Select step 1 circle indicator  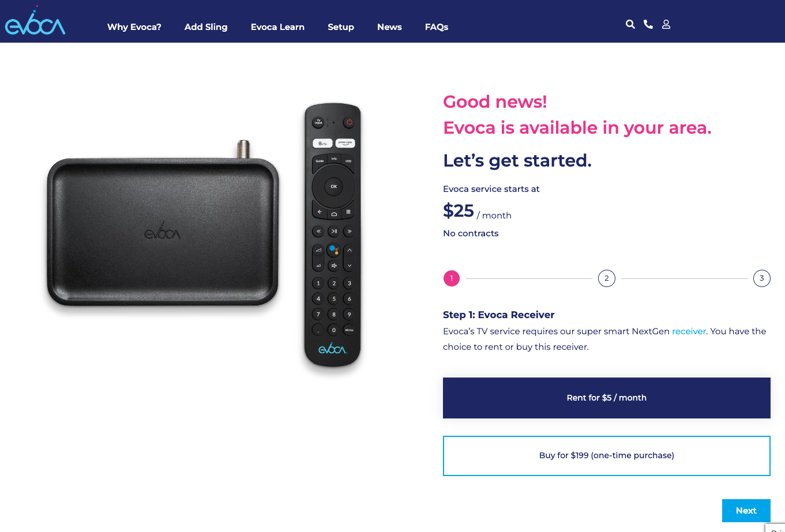click(452, 278)
